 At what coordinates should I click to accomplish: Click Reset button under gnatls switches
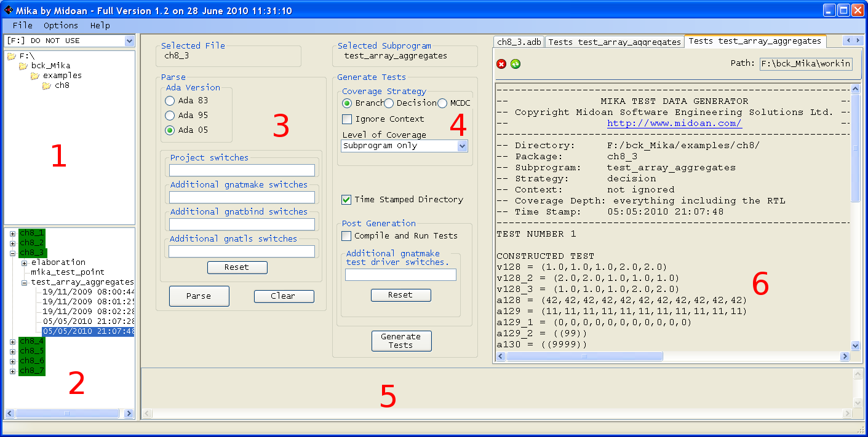coord(237,267)
